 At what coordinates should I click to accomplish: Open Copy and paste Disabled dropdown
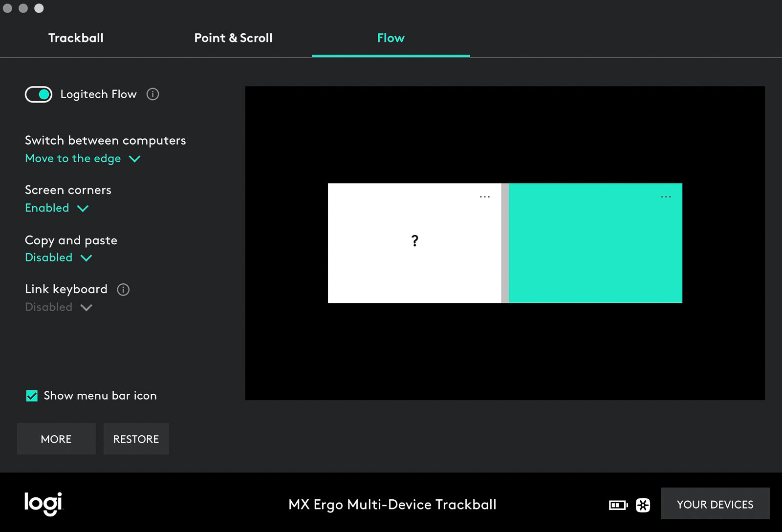coord(59,257)
